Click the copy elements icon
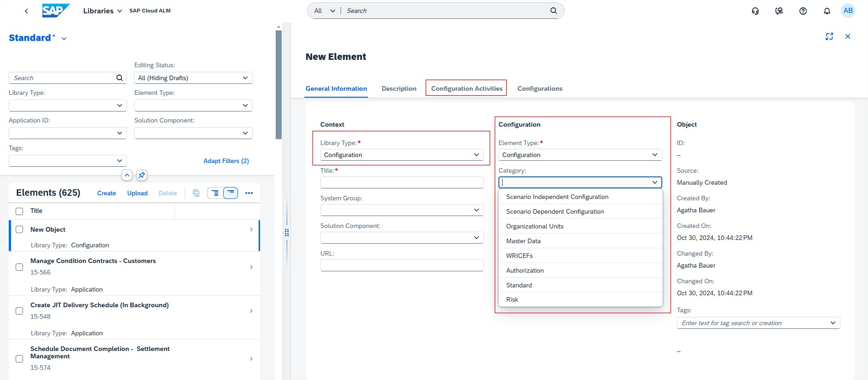The image size is (868, 380). 196,193
